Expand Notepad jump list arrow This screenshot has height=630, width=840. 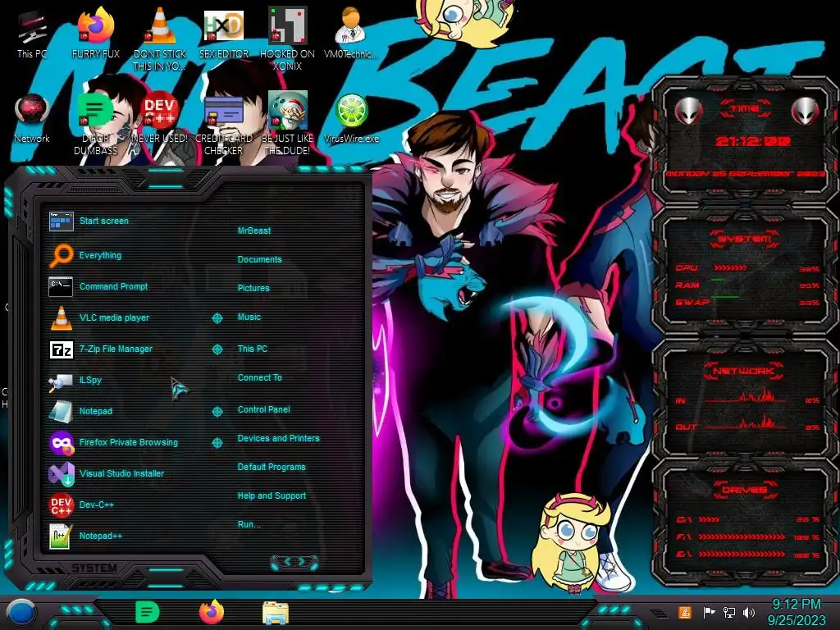click(x=217, y=412)
